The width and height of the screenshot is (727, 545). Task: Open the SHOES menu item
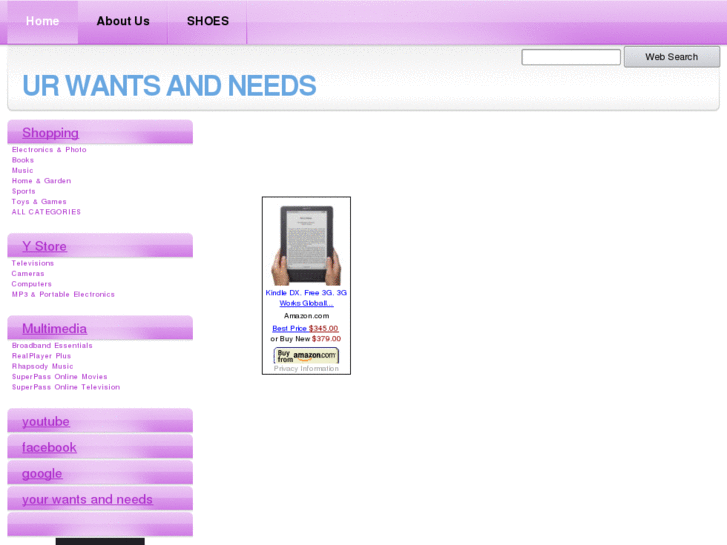pos(208,21)
